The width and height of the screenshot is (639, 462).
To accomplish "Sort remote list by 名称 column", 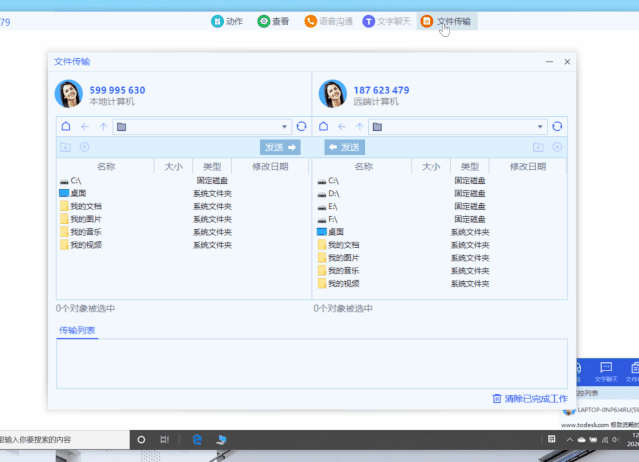I will (x=363, y=166).
